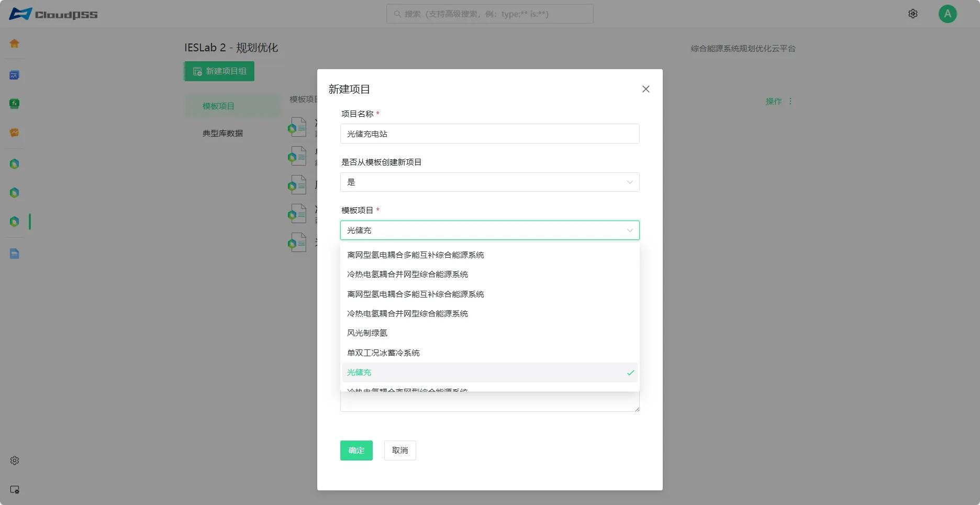Open the user avatar A menu
Image resolution: width=980 pixels, height=505 pixels.
click(948, 14)
